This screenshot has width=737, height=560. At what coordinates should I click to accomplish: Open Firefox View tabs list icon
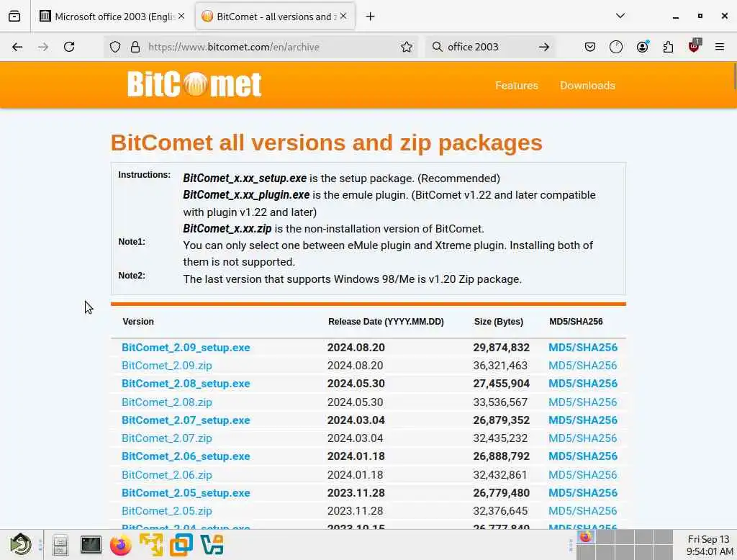(14, 17)
